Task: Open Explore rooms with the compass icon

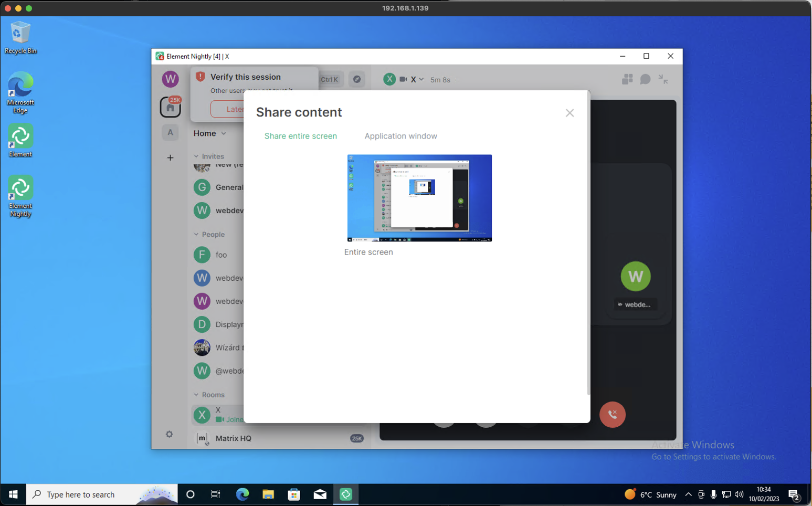Action: [x=357, y=79]
